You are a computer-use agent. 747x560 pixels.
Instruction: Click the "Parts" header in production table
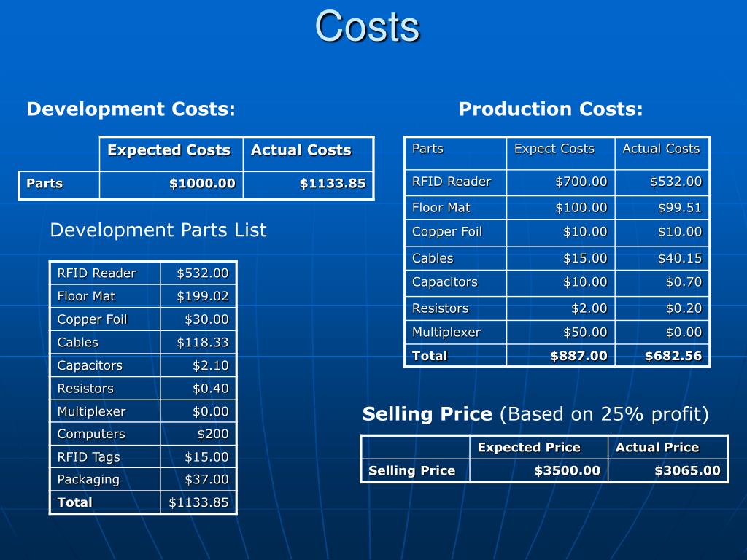[427, 149]
